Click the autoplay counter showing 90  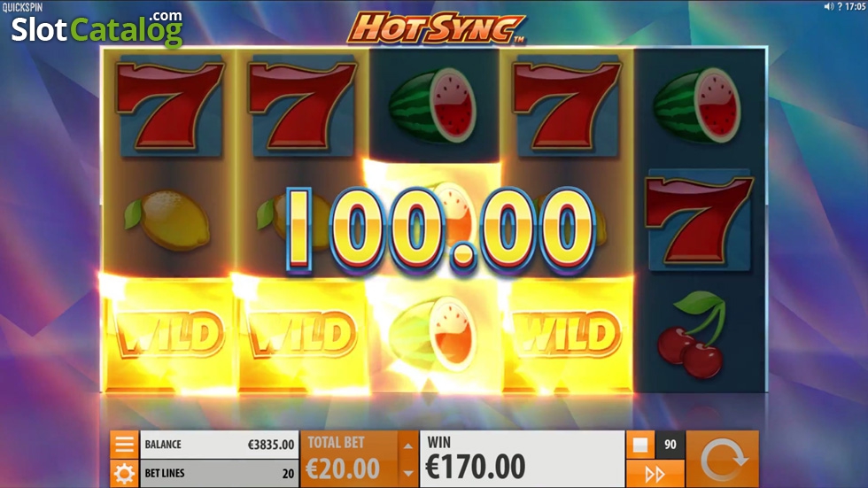670,445
